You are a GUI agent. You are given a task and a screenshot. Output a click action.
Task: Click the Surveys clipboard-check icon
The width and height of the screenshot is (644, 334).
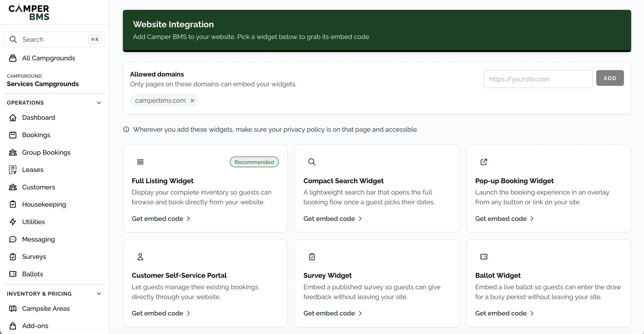tap(13, 256)
